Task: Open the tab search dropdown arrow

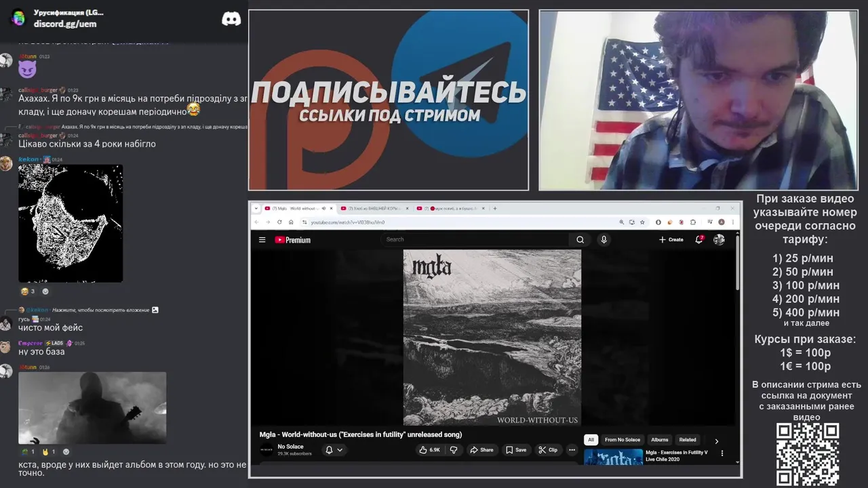Action: (256, 209)
